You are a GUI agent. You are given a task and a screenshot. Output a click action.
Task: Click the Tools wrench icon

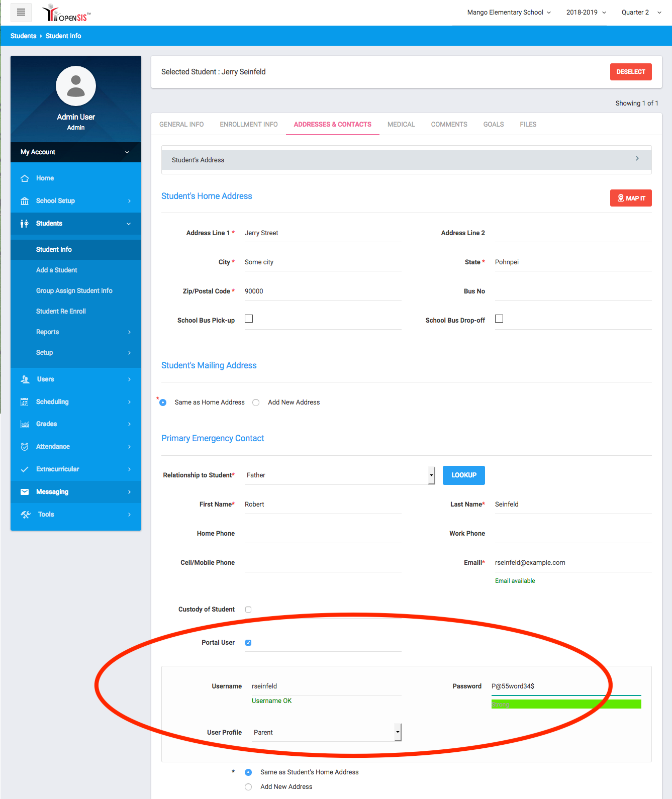[26, 515]
